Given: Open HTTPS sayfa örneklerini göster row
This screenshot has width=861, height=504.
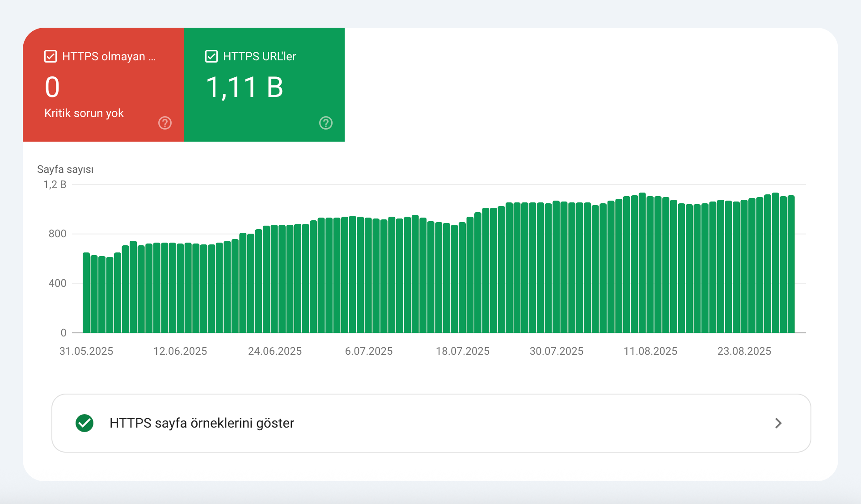Looking at the screenshot, I should coord(431,423).
